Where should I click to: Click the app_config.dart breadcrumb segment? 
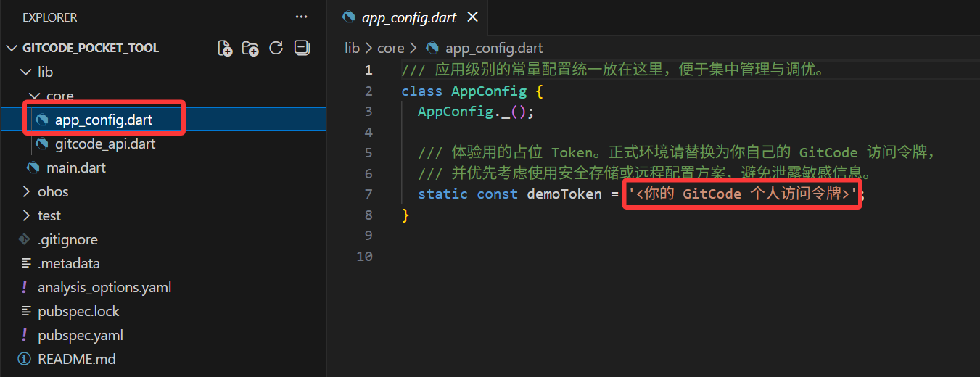coord(493,48)
